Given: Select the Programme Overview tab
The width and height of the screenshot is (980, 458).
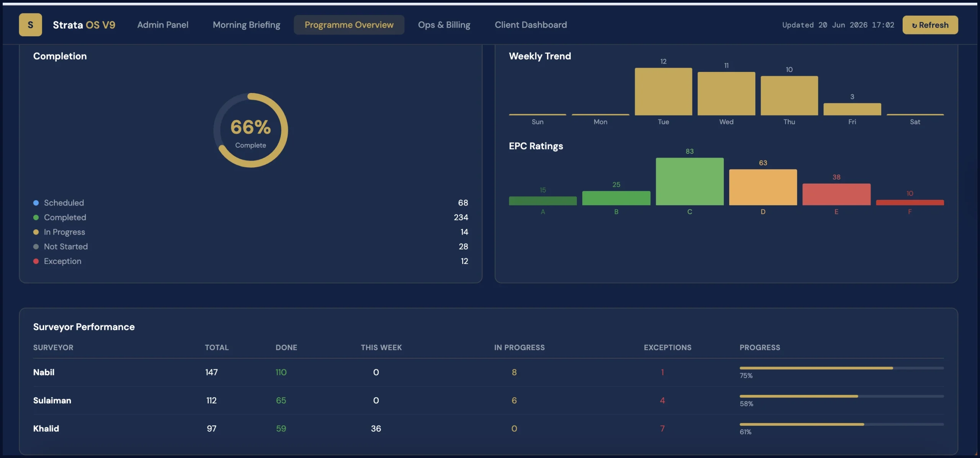Looking at the screenshot, I should tap(349, 25).
